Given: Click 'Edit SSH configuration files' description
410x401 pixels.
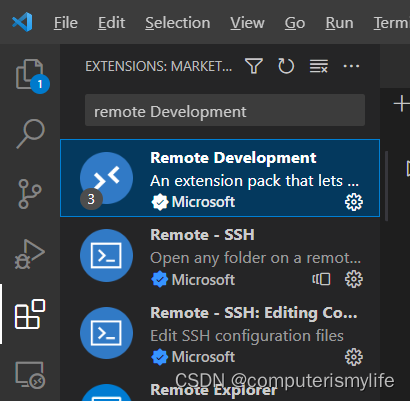Looking at the screenshot, I should 247,335.
